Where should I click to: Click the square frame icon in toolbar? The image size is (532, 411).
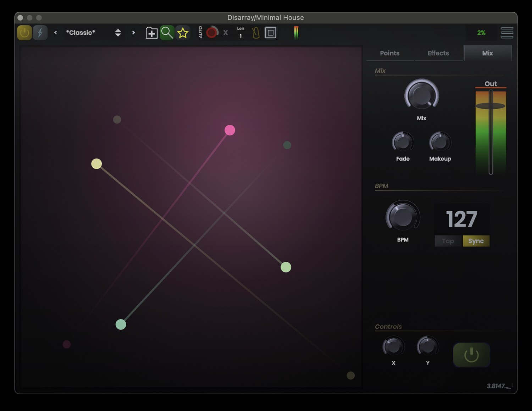[x=271, y=33]
